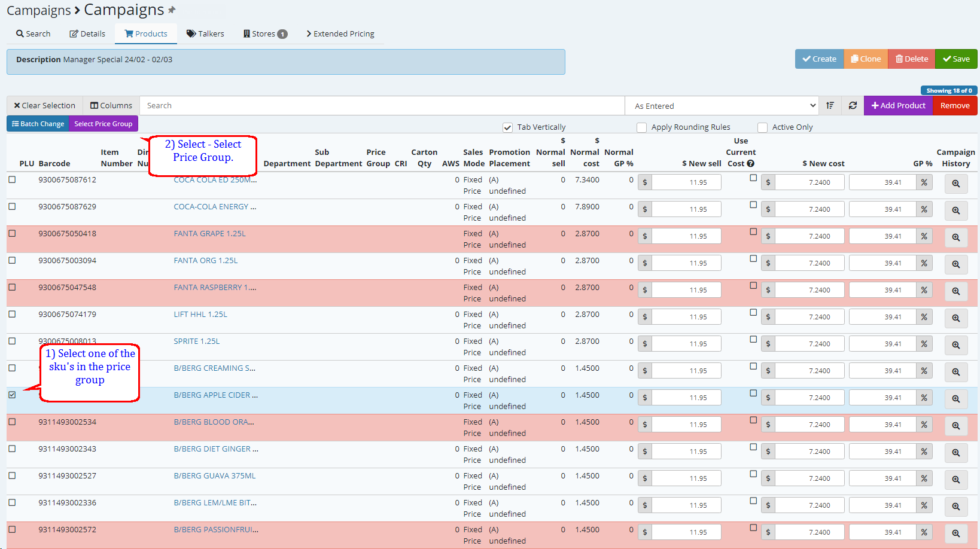Click percent icon in COCA COLA ED row

[924, 182]
